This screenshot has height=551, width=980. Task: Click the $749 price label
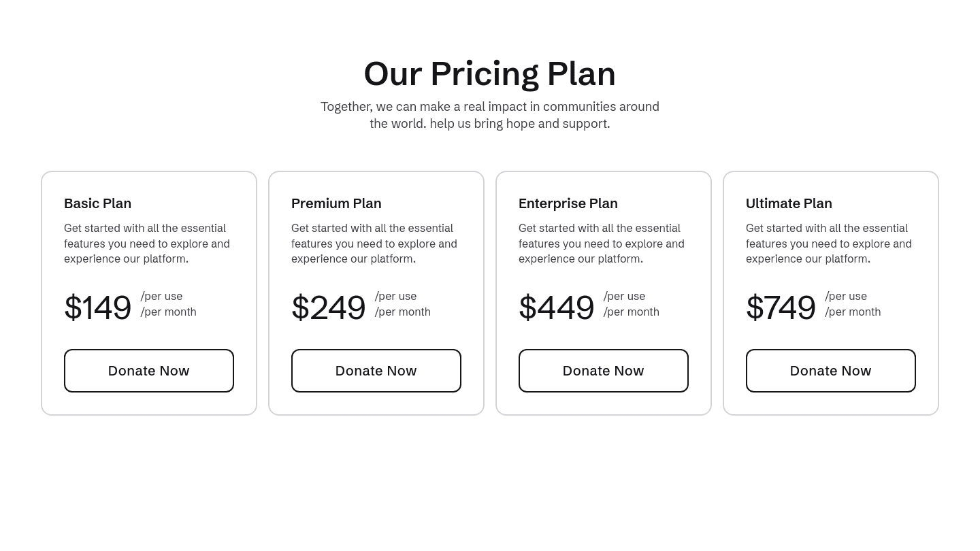(781, 307)
